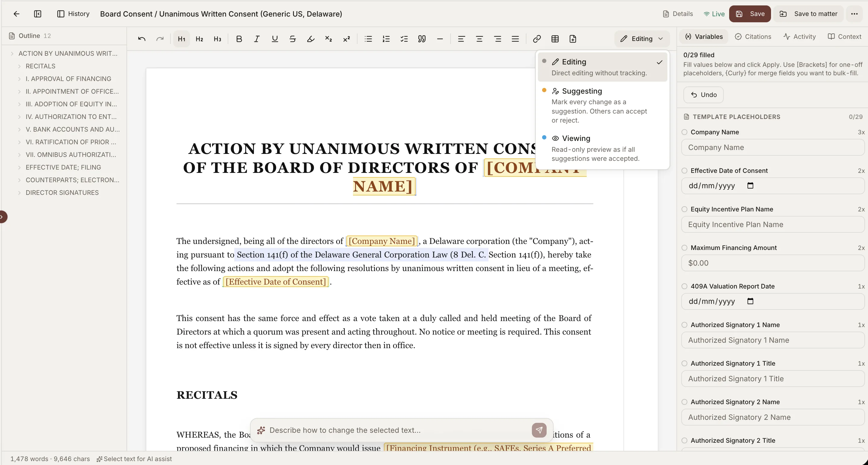Justify text alignment
The image size is (868, 465).
515,39
